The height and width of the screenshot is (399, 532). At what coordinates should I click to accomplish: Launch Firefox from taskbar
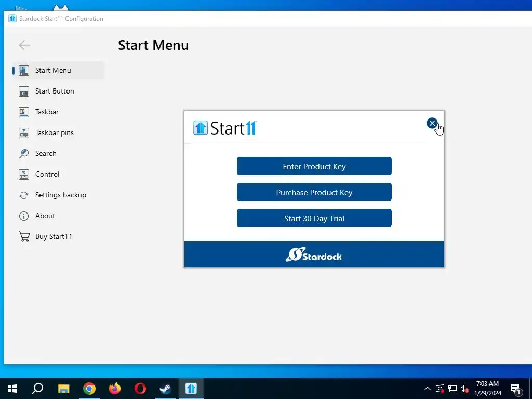pyautogui.click(x=115, y=389)
